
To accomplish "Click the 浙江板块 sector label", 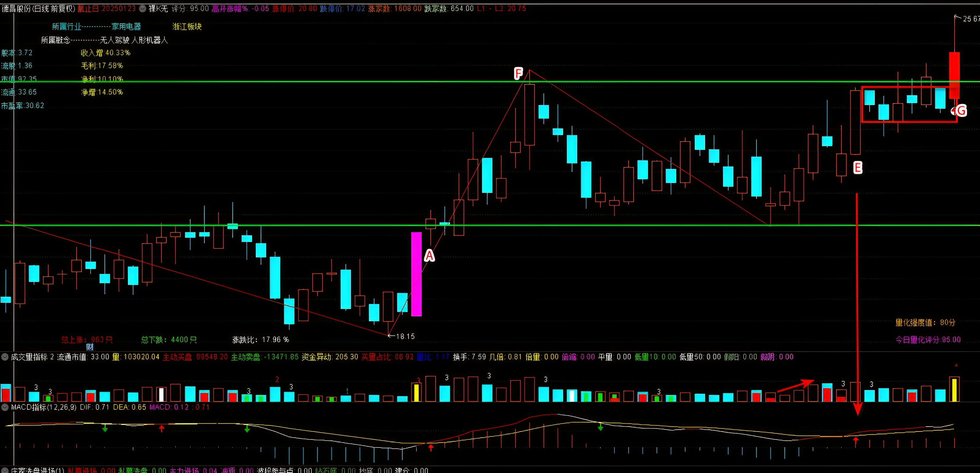I will (x=187, y=27).
